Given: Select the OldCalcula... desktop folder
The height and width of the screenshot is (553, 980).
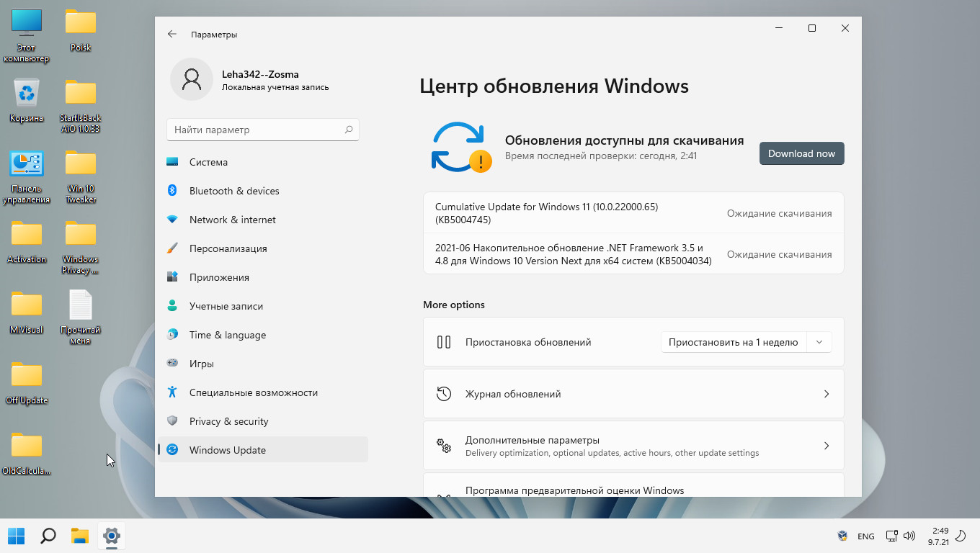Looking at the screenshot, I should click(27, 454).
